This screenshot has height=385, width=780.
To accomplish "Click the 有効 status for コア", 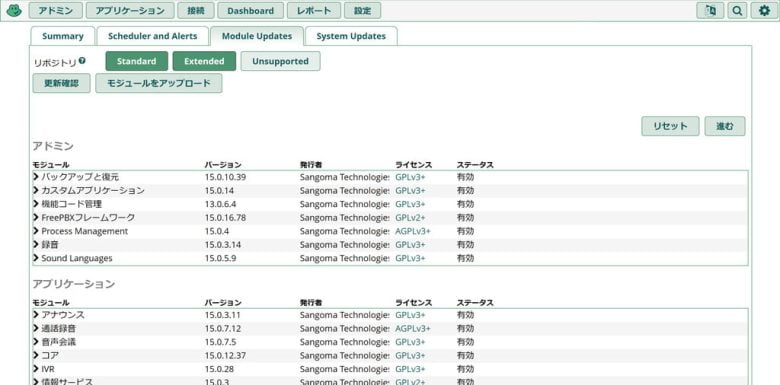I will (x=466, y=356).
